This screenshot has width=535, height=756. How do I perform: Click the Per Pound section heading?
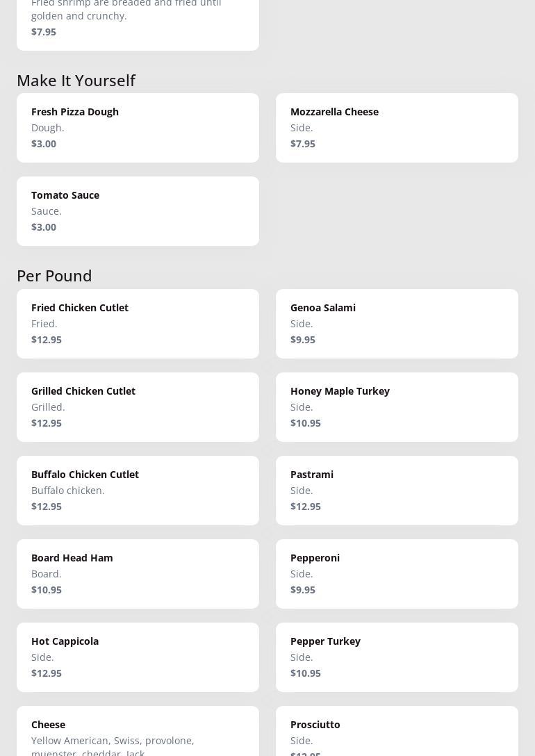coord(54,276)
